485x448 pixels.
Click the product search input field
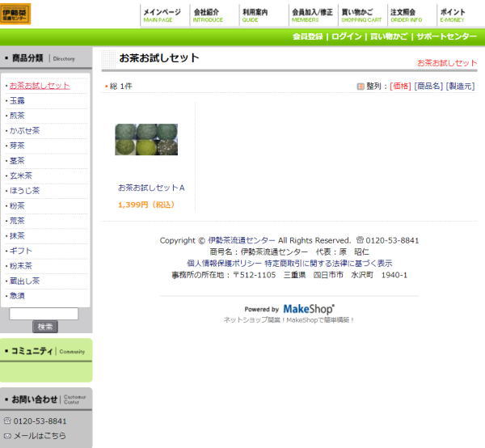[44, 314]
